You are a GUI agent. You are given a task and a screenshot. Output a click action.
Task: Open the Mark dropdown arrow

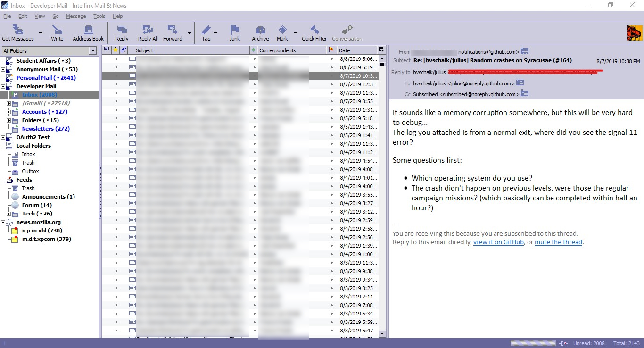coord(296,33)
